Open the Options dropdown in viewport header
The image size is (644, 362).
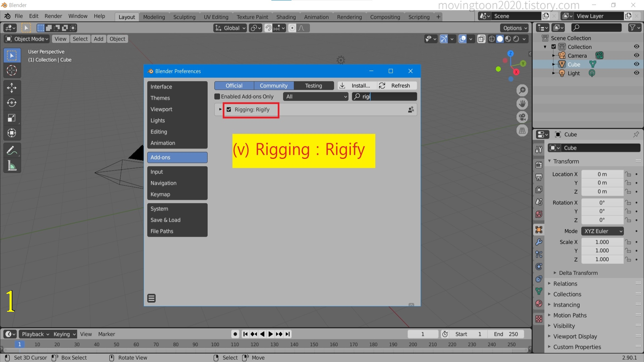click(515, 28)
